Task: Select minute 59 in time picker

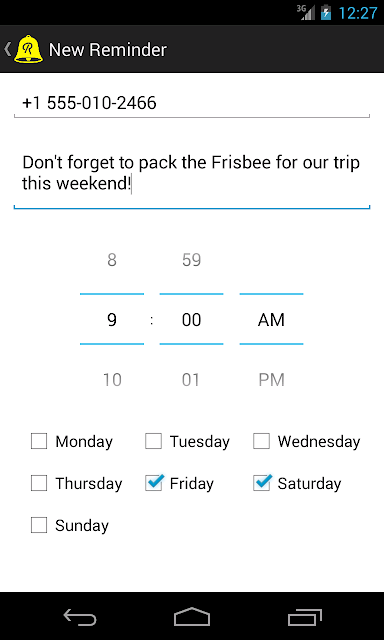Action: click(191, 260)
